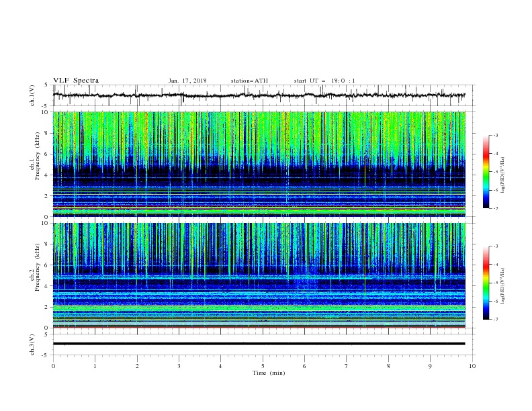Screen dimensions: 532x411
Task: Click the 'station=ATH' label
Action: [249, 81]
